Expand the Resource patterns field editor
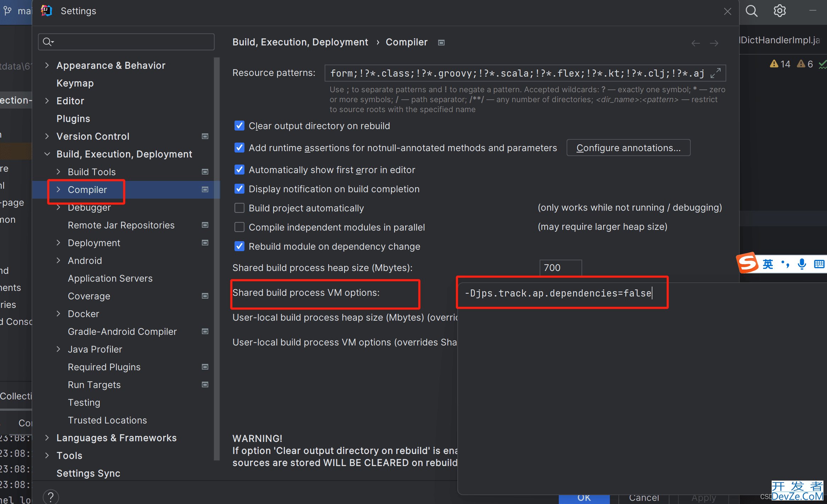The width and height of the screenshot is (827, 504). (x=716, y=73)
